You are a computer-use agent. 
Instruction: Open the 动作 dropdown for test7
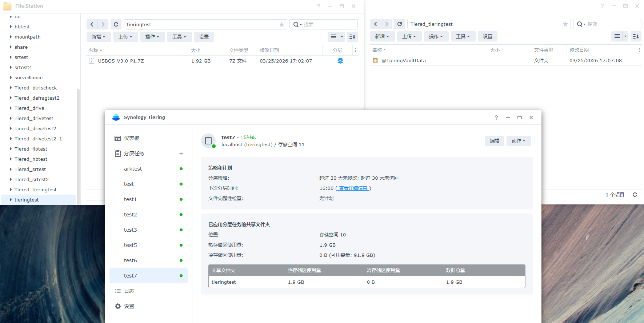pos(519,141)
